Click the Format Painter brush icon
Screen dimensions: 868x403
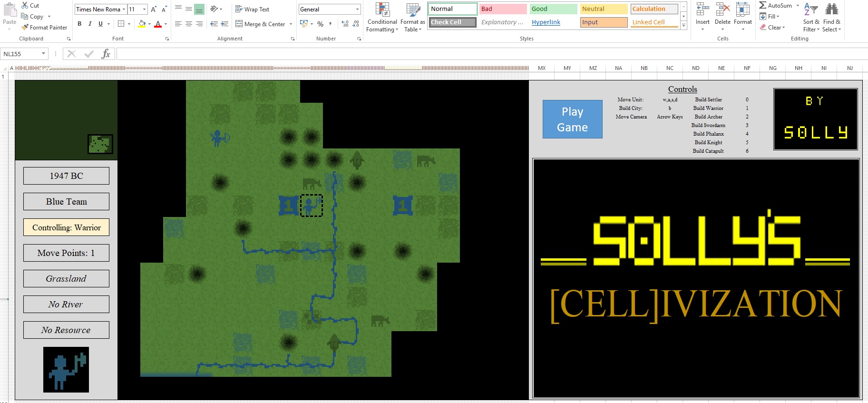click(25, 27)
